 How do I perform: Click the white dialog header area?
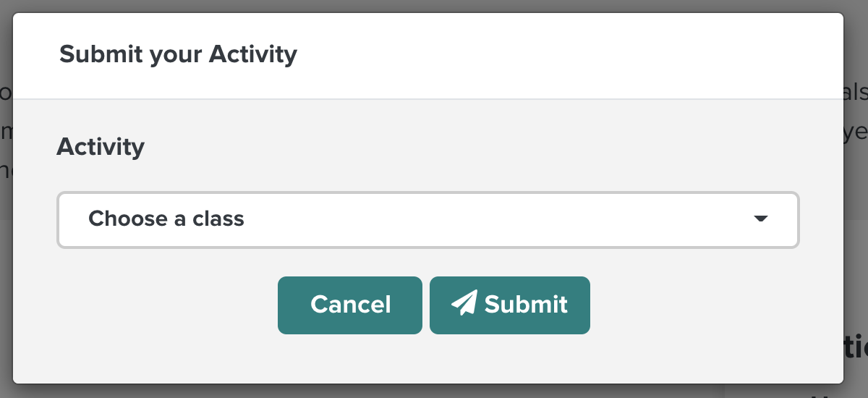click(564, 55)
